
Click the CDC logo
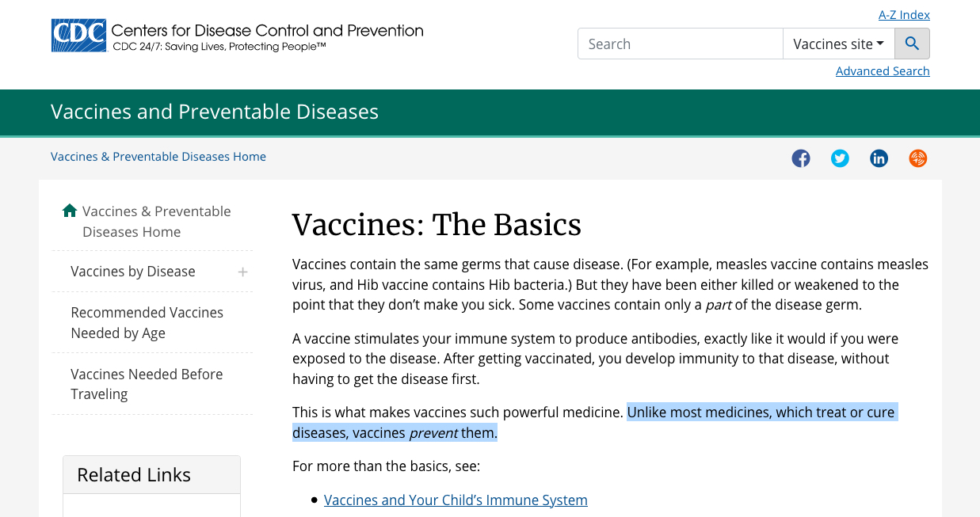point(78,36)
